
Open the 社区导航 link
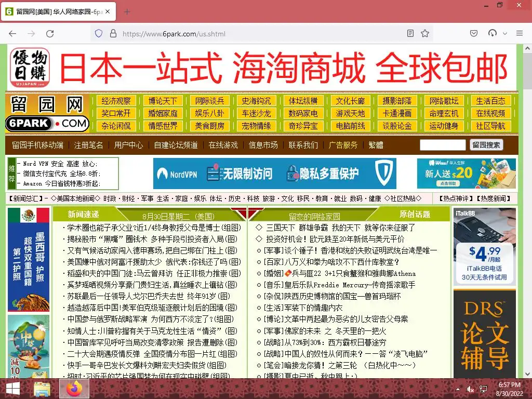pyautogui.click(x=490, y=126)
